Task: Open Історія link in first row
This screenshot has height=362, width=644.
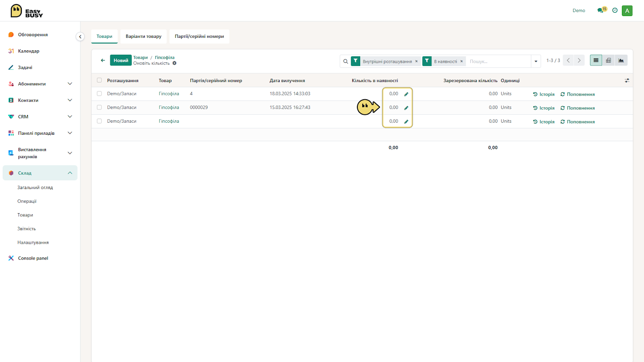Action: (544, 94)
